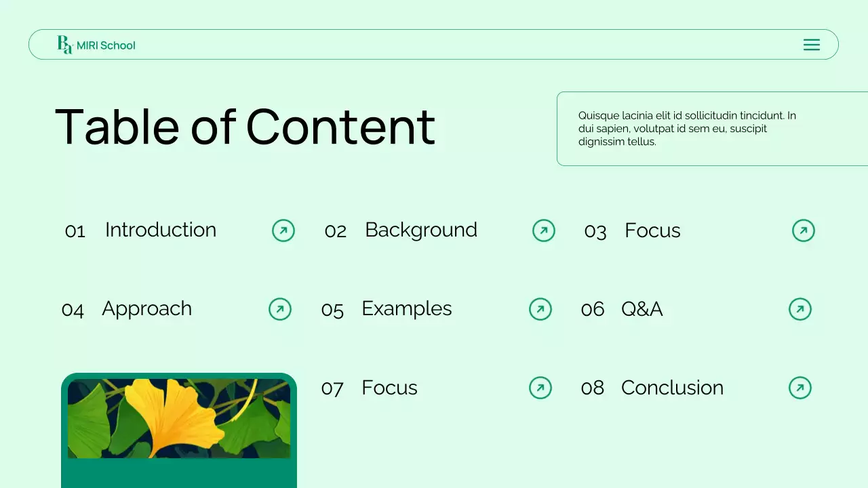Click the arrow icon beside Q&A
This screenshot has width=868, height=488.
tap(800, 309)
